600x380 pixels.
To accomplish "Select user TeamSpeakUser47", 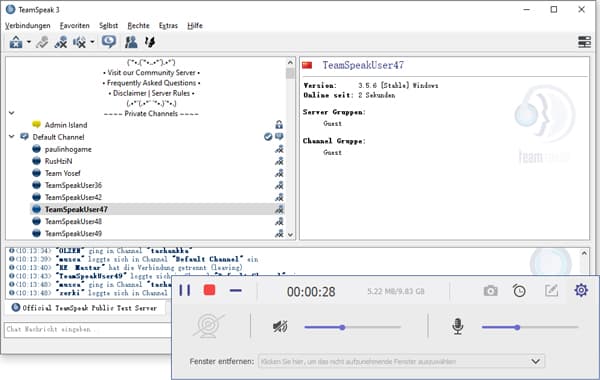I will coord(76,209).
